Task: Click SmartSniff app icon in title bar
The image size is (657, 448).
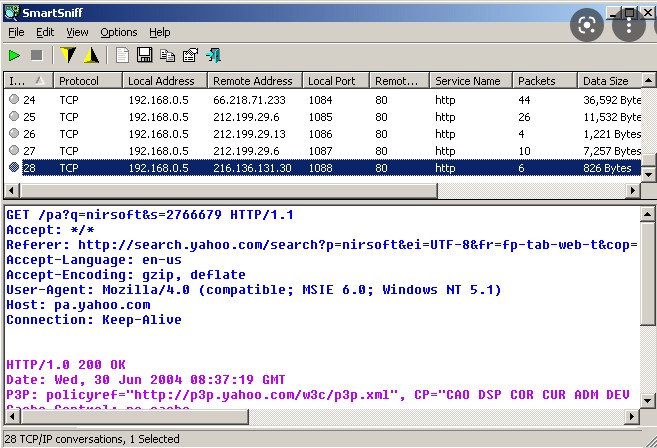Action: tap(11, 13)
